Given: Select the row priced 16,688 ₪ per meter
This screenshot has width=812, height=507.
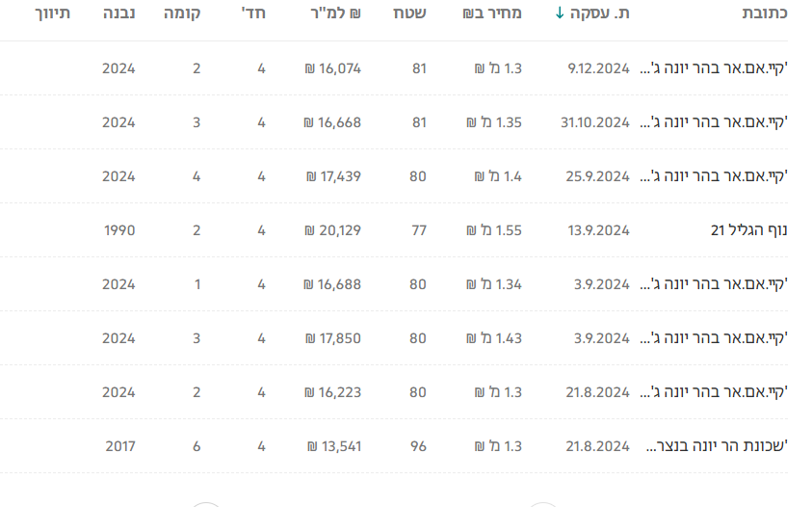Looking at the screenshot, I should [332, 284].
